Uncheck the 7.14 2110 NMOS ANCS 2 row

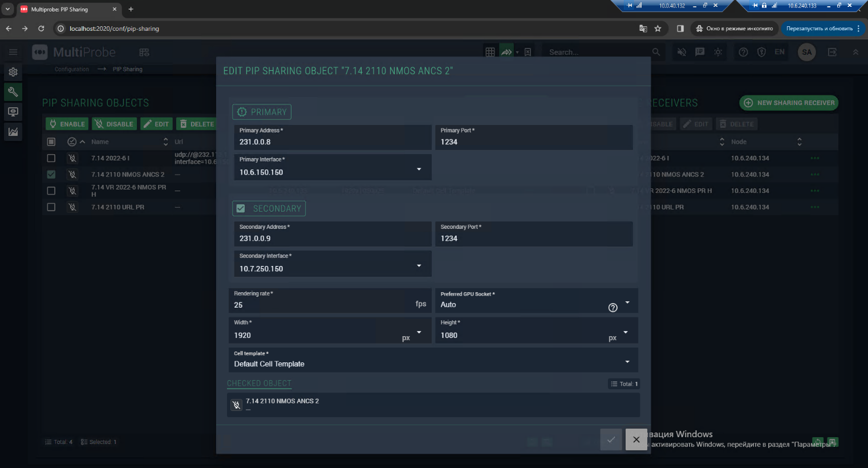(51, 174)
